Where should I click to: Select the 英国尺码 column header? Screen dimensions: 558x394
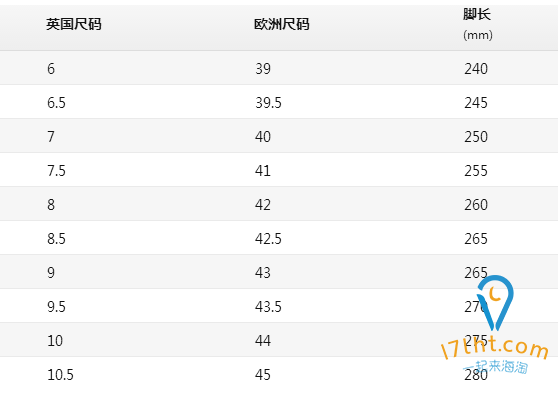coord(74,25)
